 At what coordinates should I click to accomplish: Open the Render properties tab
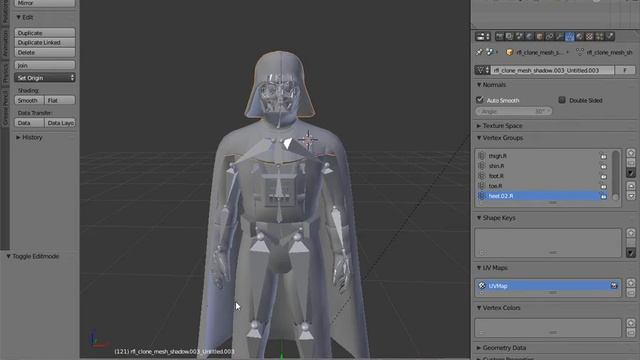(x=499, y=37)
